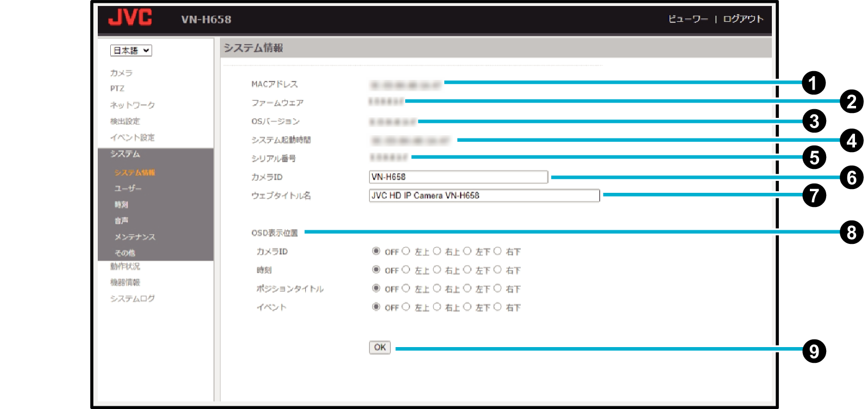Open the PTZ menu item

point(117,89)
